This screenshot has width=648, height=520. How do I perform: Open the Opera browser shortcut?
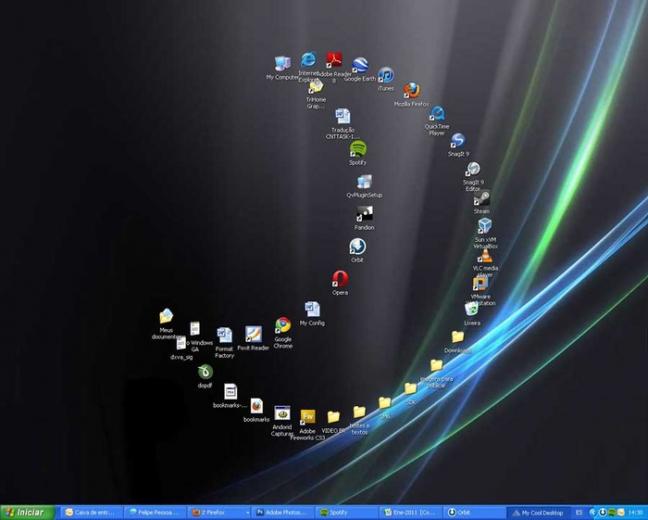tap(340, 279)
